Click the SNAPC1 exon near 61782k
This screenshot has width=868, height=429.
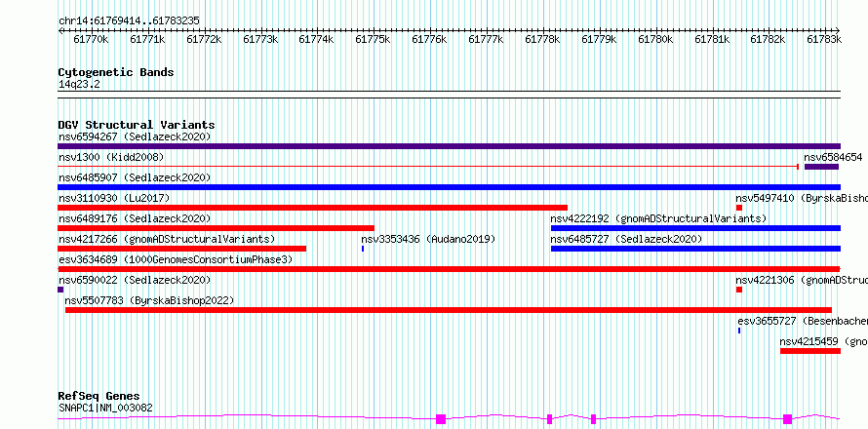click(788, 419)
